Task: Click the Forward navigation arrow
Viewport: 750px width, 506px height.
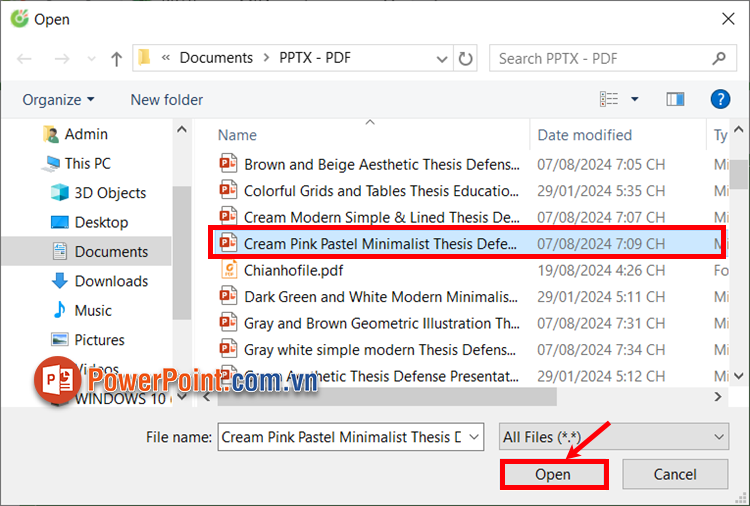Action: pyautogui.click(x=62, y=59)
